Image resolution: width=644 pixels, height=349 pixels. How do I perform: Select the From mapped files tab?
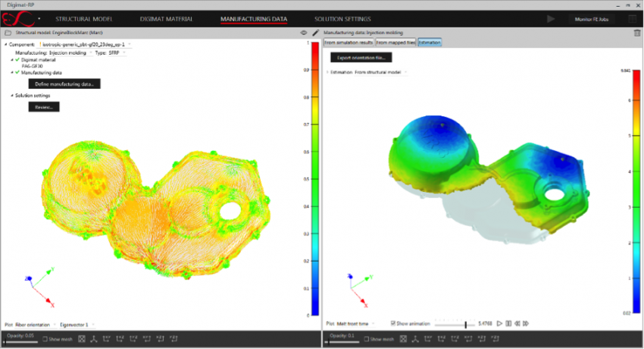[396, 42]
